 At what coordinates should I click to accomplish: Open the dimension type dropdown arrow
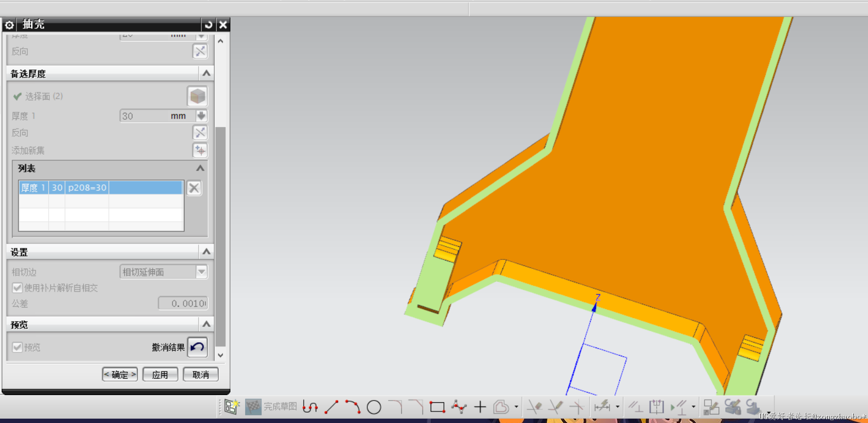(617, 407)
